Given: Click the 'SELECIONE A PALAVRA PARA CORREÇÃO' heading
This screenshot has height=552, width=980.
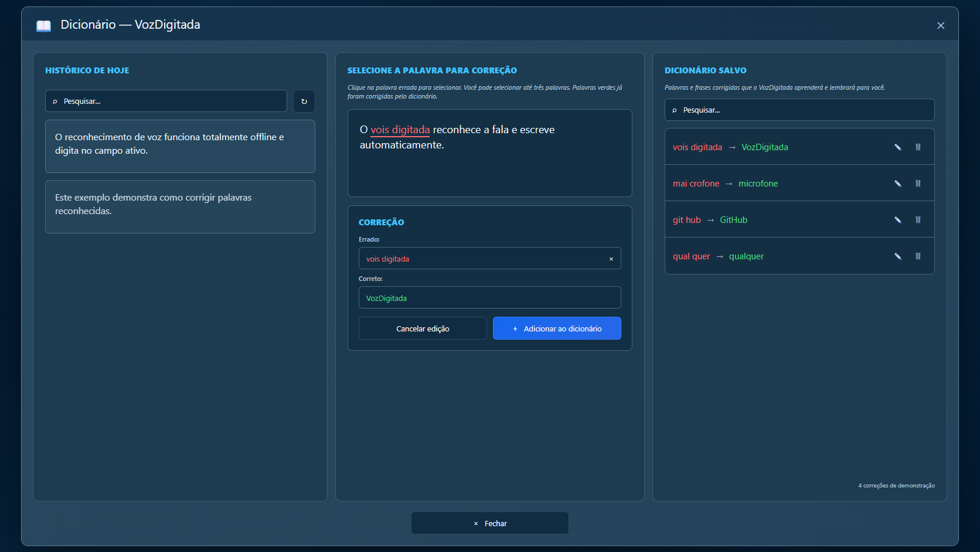Looking at the screenshot, I should (432, 70).
